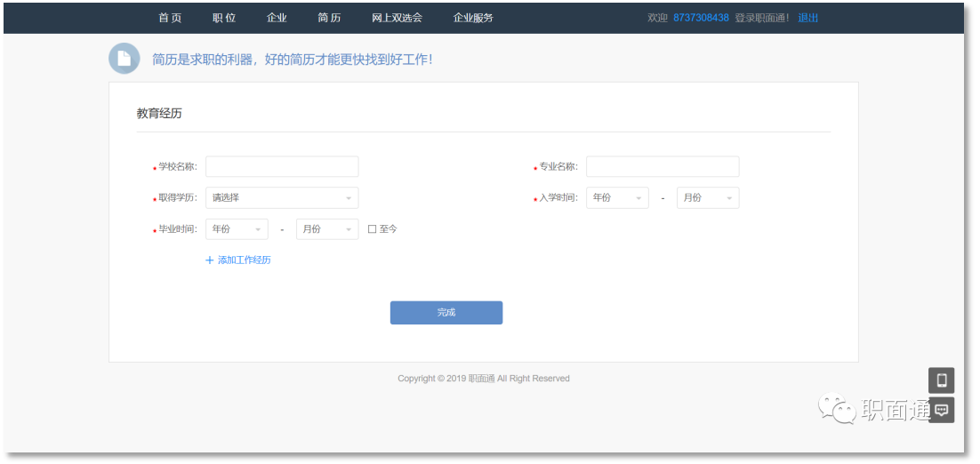Toggle the 至今 checkbox
Viewport: 980px width, 464px height.
pyautogui.click(x=373, y=229)
